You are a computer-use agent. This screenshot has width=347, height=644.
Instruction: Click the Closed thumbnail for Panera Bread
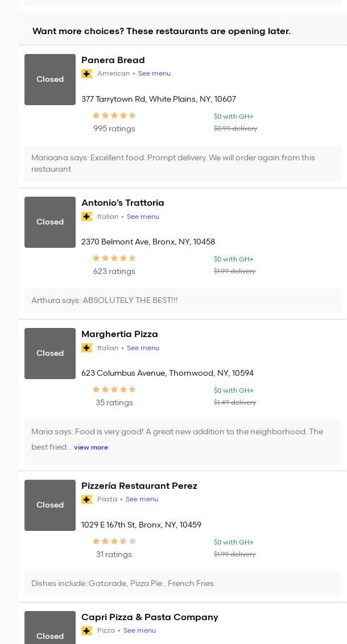tap(50, 80)
